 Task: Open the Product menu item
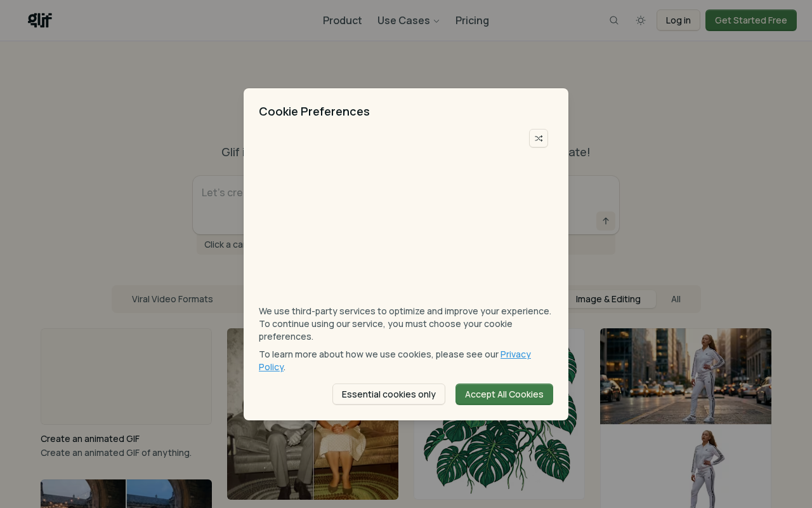coord(343,20)
